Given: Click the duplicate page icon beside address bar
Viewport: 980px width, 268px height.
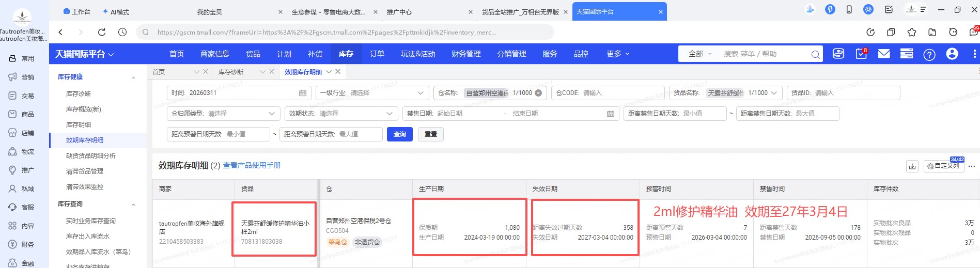Looking at the screenshot, I should (891, 32).
